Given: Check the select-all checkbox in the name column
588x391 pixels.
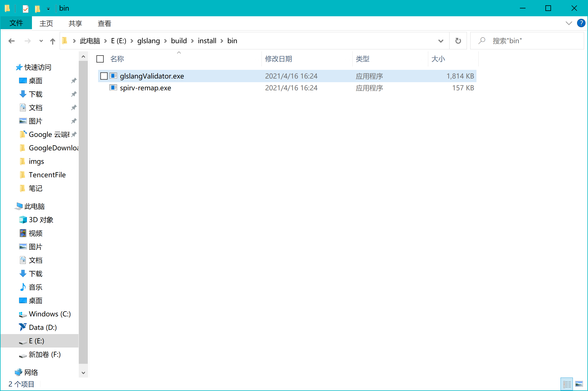Looking at the screenshot, I should point(100,59).
